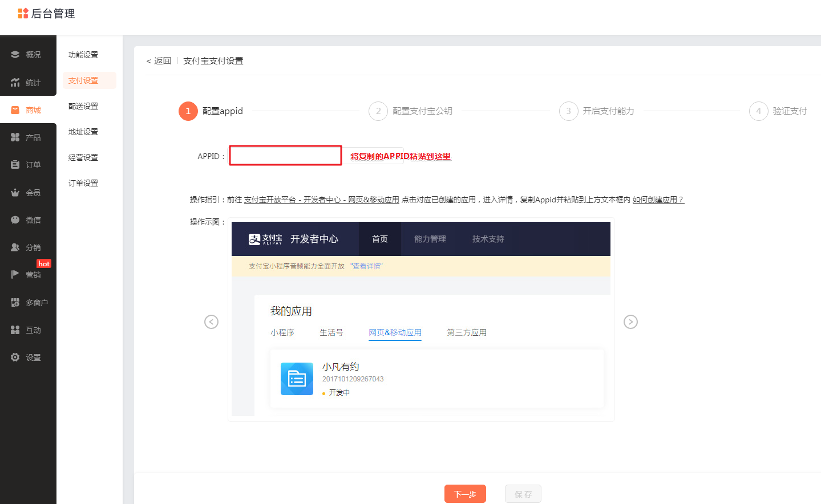Open the 微信 WeChat icon
This screenshot has height=504, width=821.
point(15,220)
